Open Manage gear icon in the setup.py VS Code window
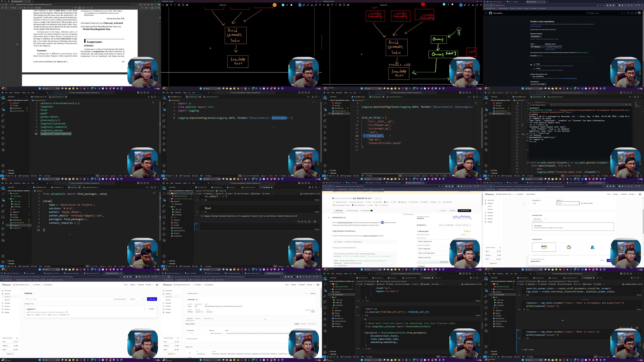644x362 pixels. click(x=3, y=262)
